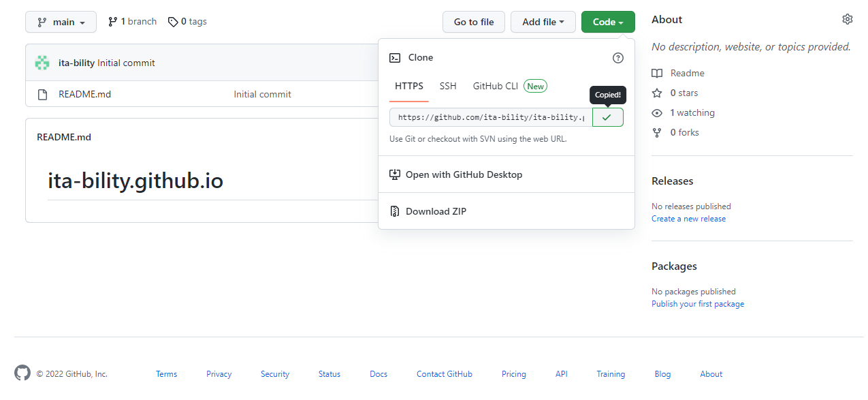The width and height of the screenshot is (868, 400).
Task: Open the main branch dropdown
Action: pos(61,21)
